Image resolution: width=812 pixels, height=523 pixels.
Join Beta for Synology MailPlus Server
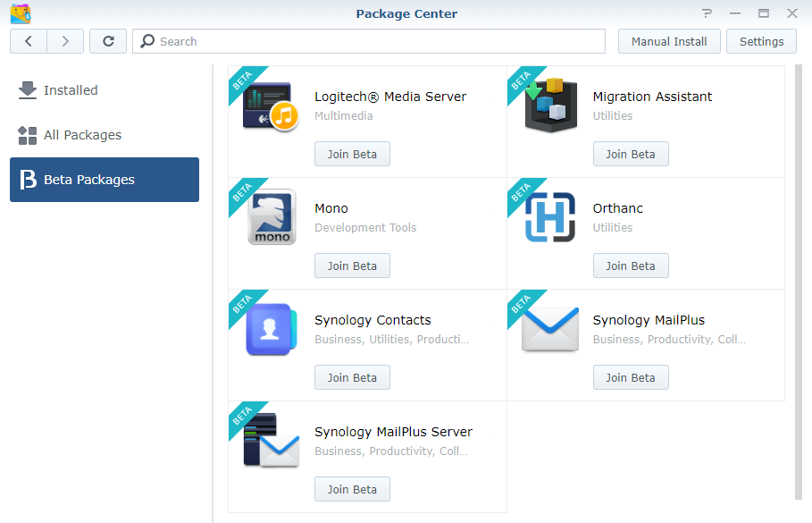click(x=352, y=489)
